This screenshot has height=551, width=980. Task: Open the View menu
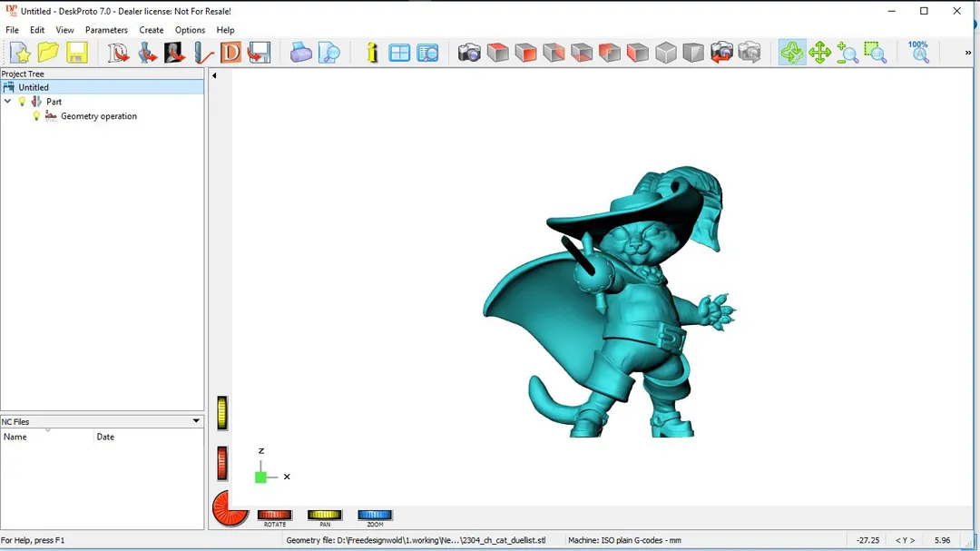tap(64, 30)
